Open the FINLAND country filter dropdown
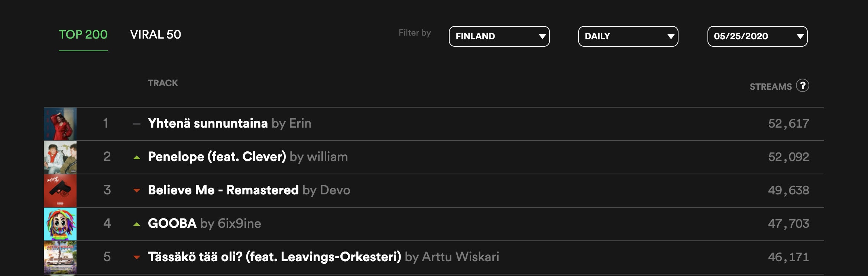868x276 pixels. tap(499, 36)
